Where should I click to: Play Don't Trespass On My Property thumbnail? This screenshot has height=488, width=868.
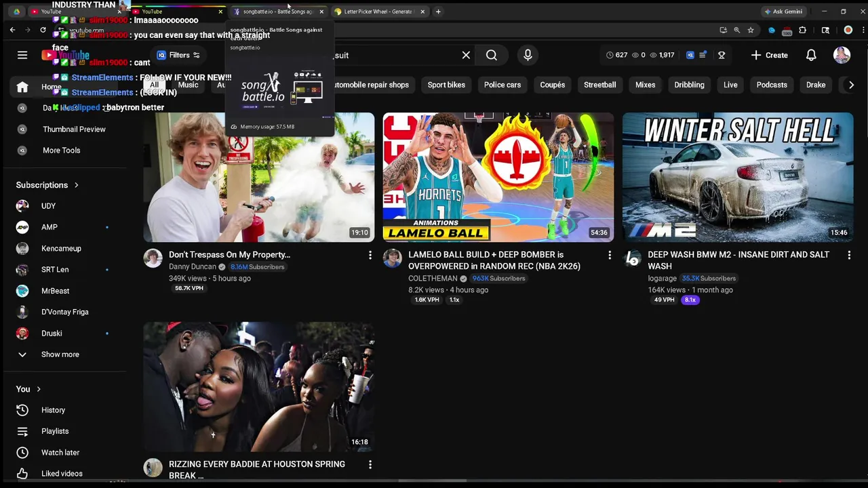(258, 178)
